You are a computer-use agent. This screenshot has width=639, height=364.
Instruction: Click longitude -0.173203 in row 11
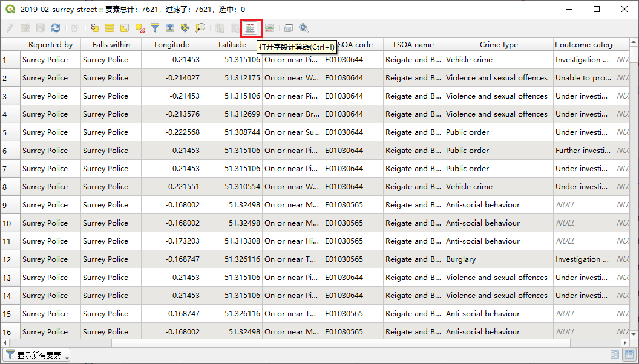coord(172,241)
